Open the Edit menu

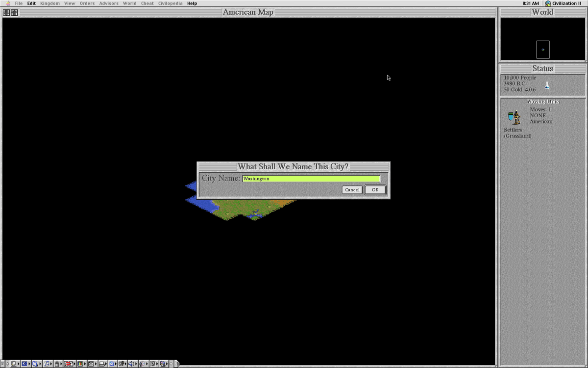click(x=31, y=3)
